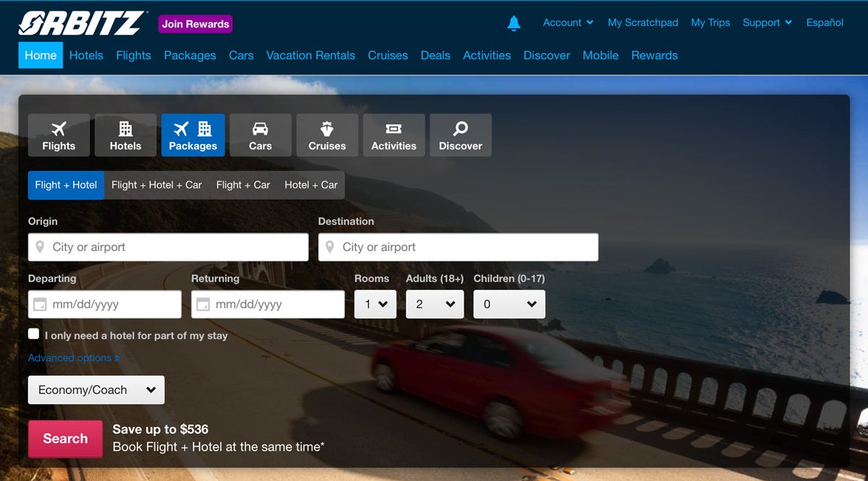Click the Join Rewards button
Screen dimensions: 868x481
[x=195, y=24]
